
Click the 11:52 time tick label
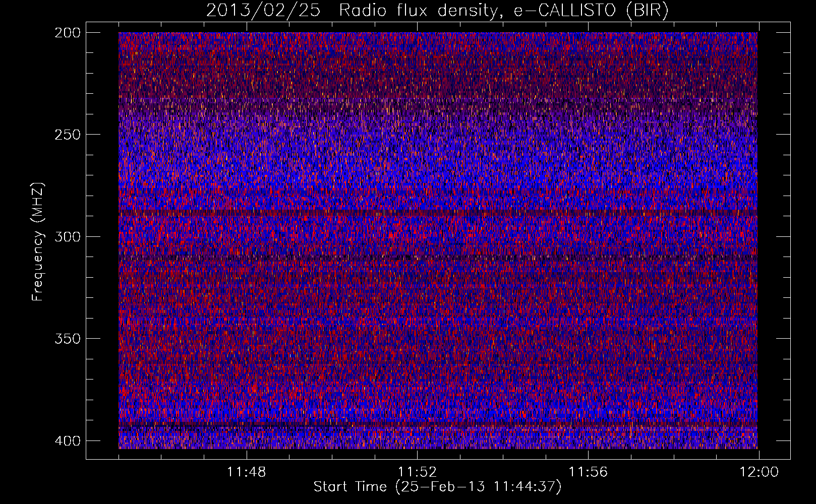[418, 472]
